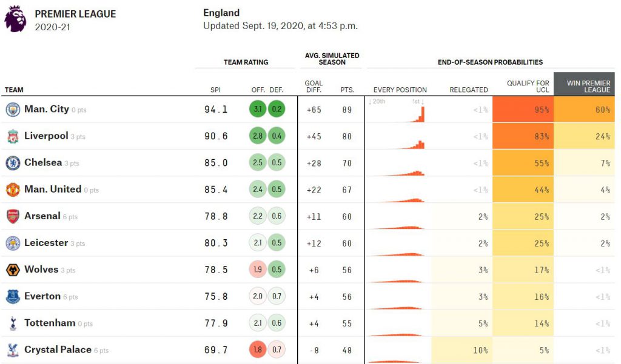Sort table by SPI column header

coord(215,90)
